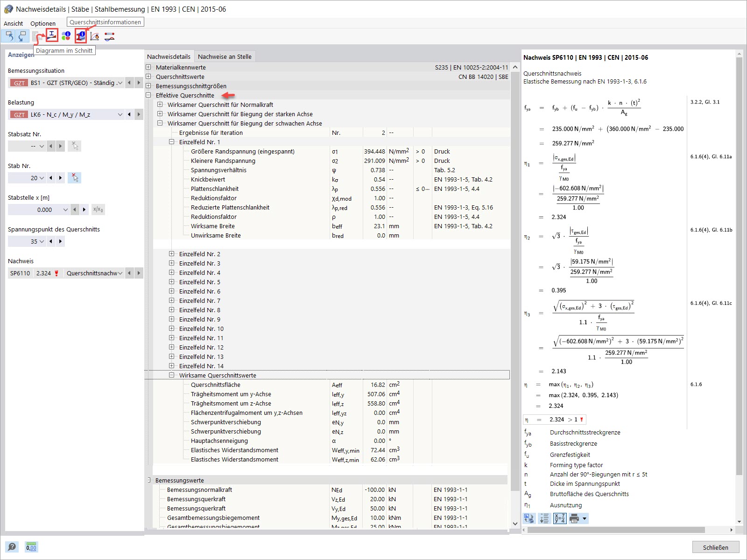Collapse Wirksamer Querschnitt für Biegung der schwachen Achse
Viewport: 747px width, 560px height.
click(160, 123)
